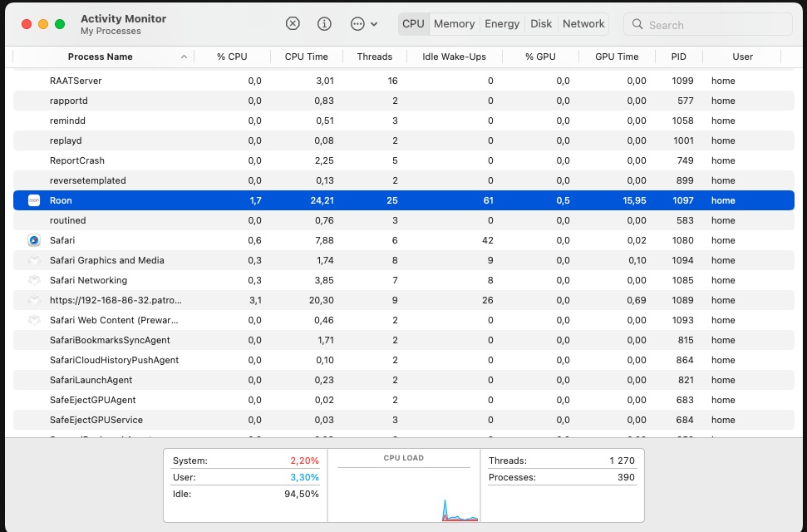Click the magnifier icon in Search field

637,24
